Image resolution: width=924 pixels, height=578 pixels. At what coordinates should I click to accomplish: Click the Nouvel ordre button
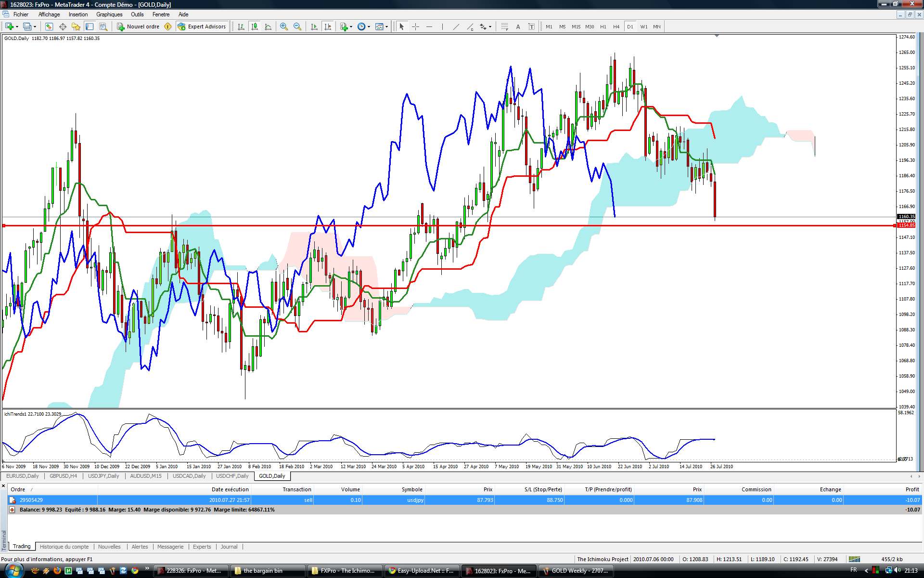(138, 26)
